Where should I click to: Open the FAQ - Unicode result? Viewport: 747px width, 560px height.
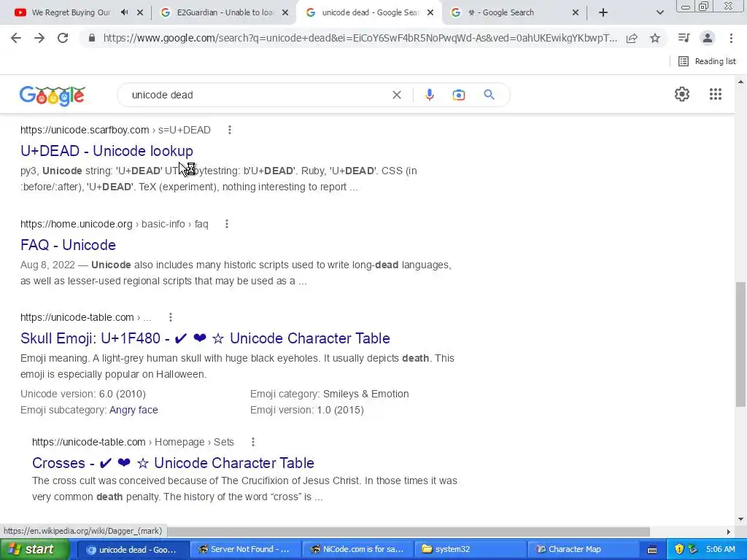(x=68, y=245)
